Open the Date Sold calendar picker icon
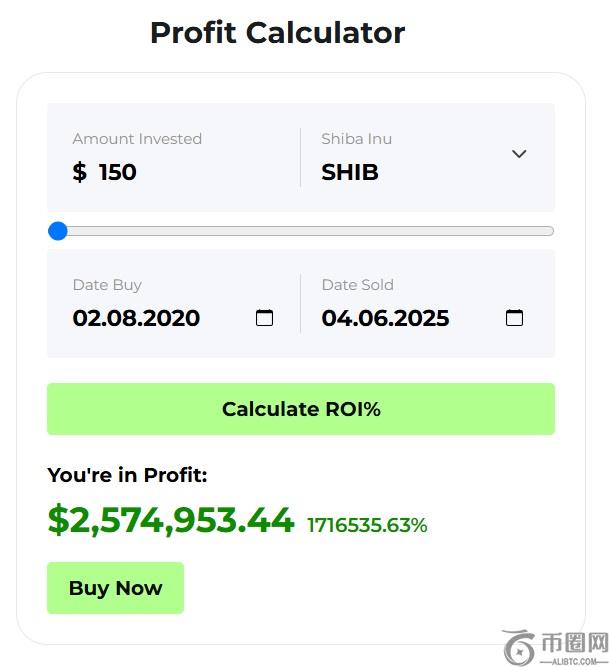 (514, 318)
